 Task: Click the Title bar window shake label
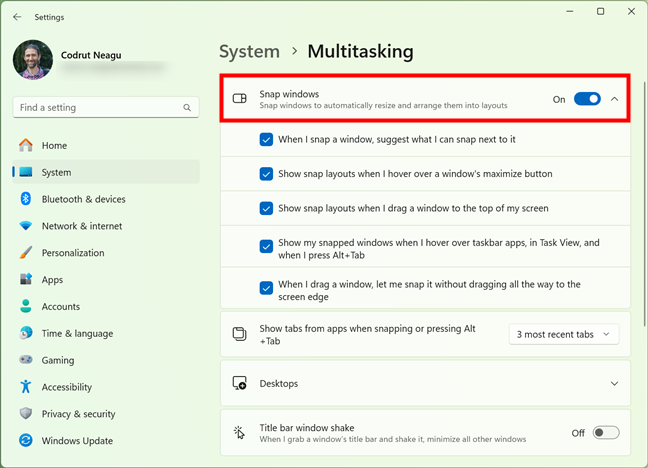click(307, 427)
